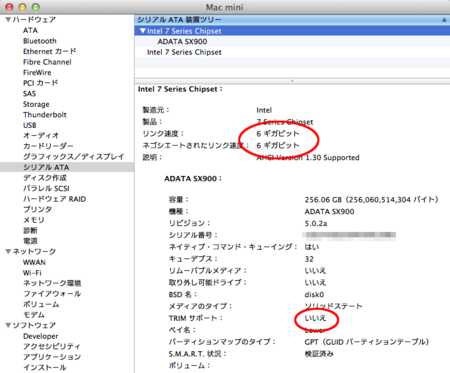Select Thunderbolt in the sidebar
Image resolution: width=450 pixels, height=373 pixels.
[45, 115]
